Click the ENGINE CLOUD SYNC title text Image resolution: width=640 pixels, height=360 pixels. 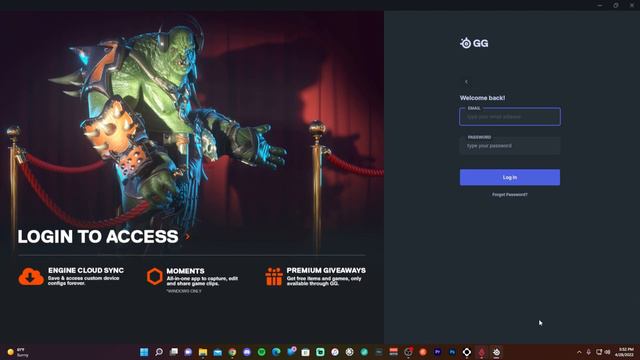pyautogui.click(x=86, y=270)
